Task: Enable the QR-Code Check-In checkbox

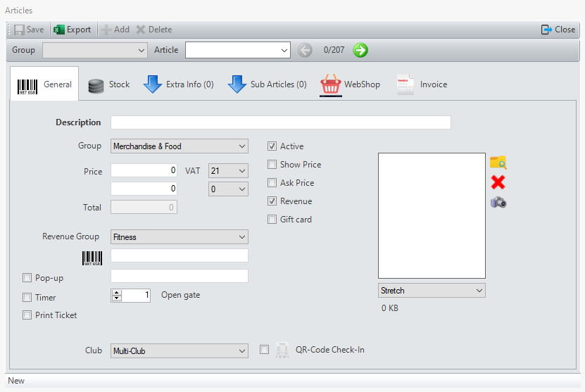Action: (x=265, y=350)
